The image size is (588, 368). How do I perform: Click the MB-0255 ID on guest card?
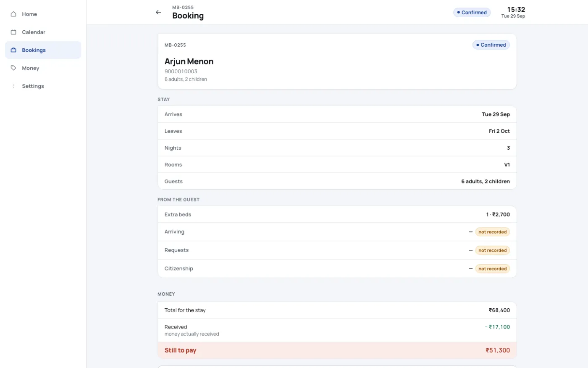click(175, 45)
